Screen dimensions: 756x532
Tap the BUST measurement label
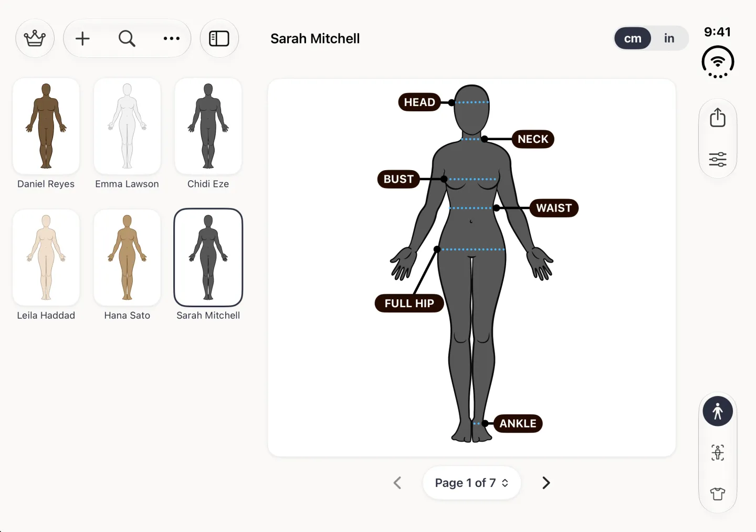[x=398, y=179]
